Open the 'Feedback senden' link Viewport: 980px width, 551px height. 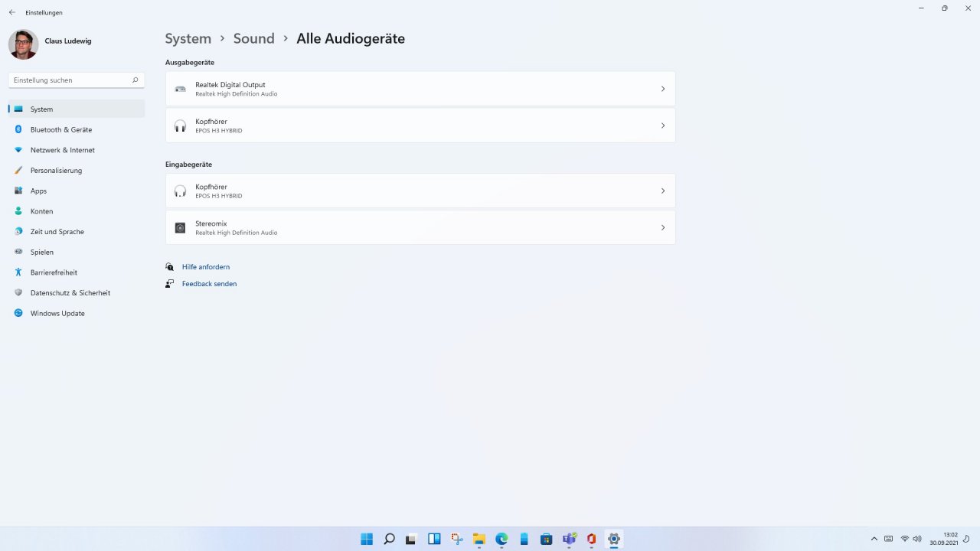[209, 284]
